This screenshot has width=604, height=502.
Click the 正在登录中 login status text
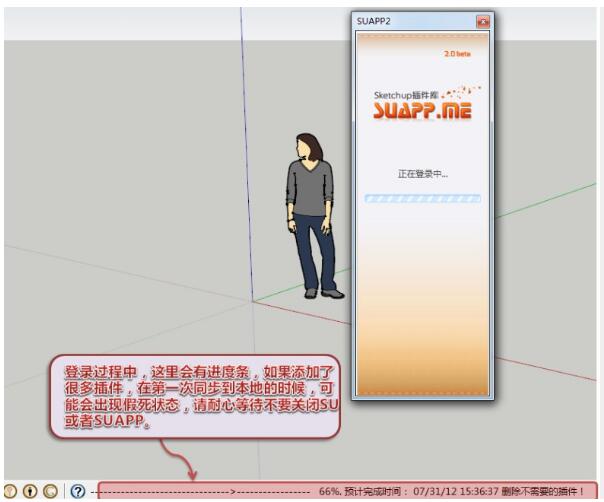422,173
